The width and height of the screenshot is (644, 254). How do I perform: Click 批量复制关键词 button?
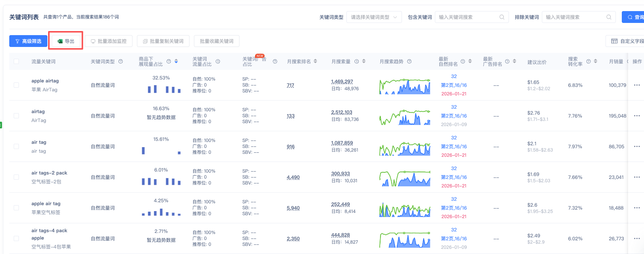163,41
